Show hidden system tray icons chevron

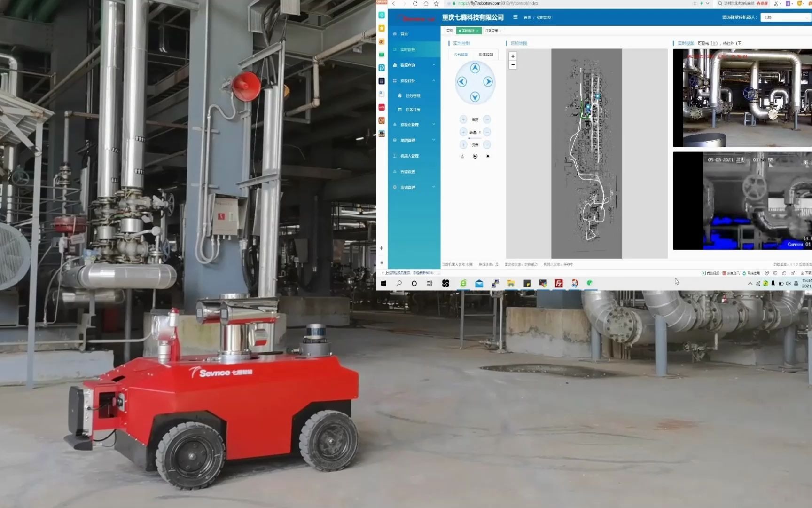tap(750, 284)
